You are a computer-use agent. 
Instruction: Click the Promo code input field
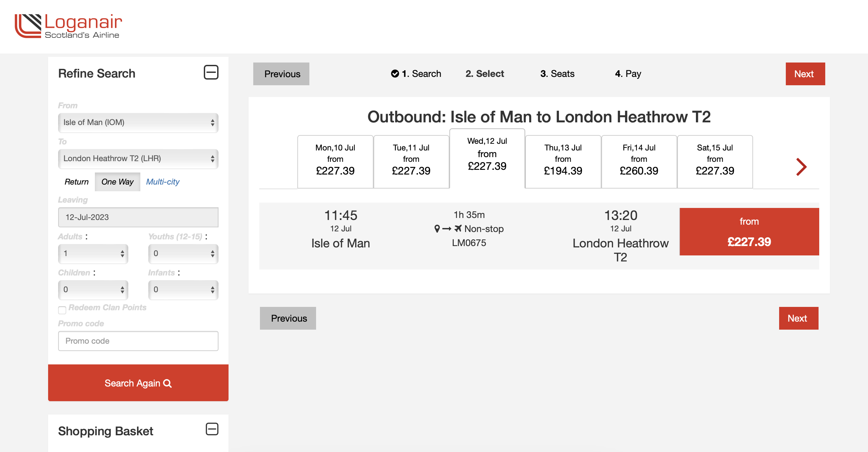click(138, 341)
